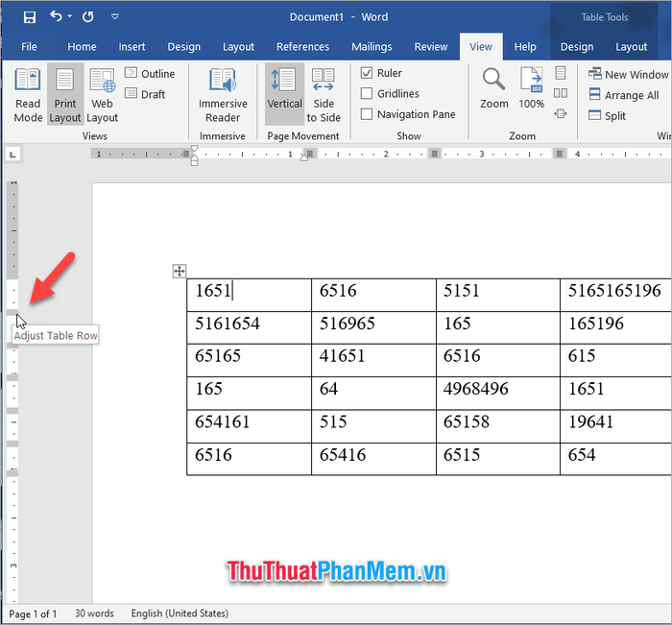Open the Customize Quick Access Toolbar dropdown

pyautogui.click(x=115, y=17)
